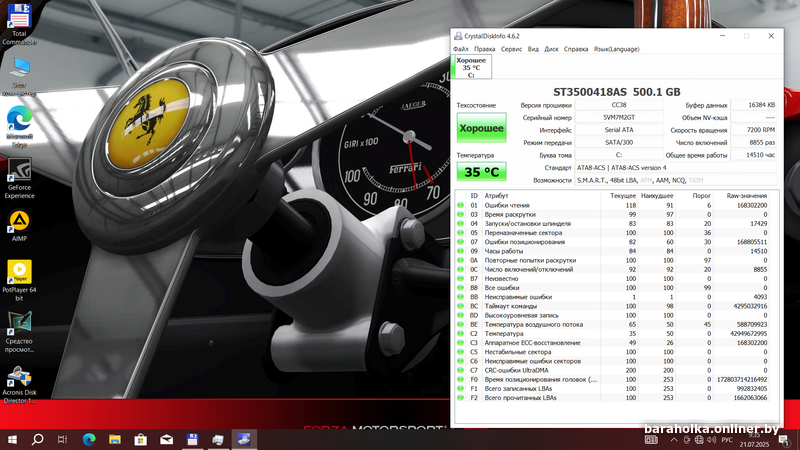Open Task View in the taskbar
The height and width of the screenshot is (450, 800).
(x=62, y=439)
